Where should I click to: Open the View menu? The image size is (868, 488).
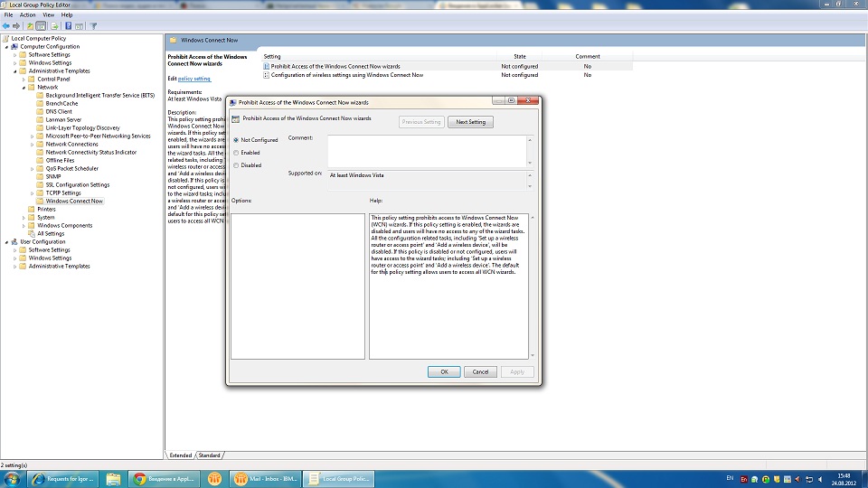coord(49,15)
